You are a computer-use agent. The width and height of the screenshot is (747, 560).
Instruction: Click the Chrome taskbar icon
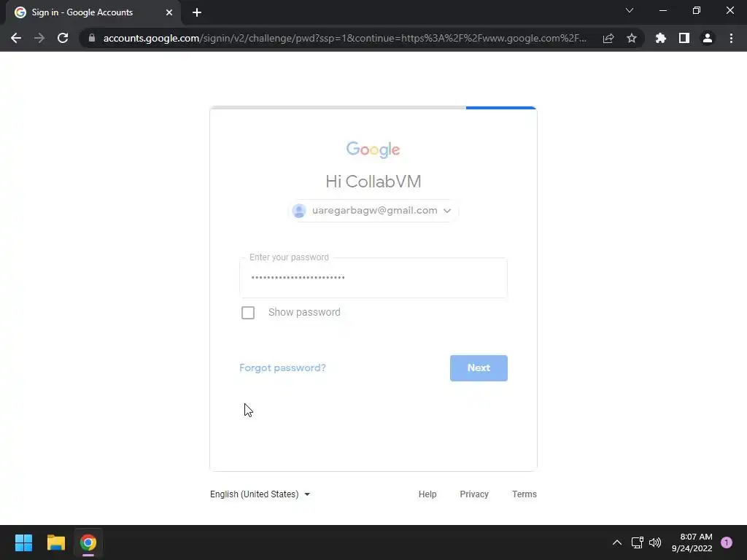[x=88, y=542]
